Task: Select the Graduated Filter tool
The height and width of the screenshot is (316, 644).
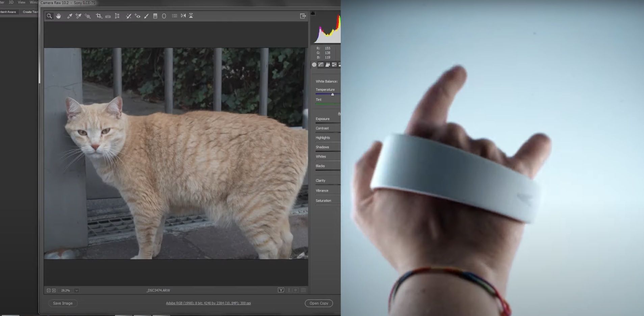Action: point(155,16)
